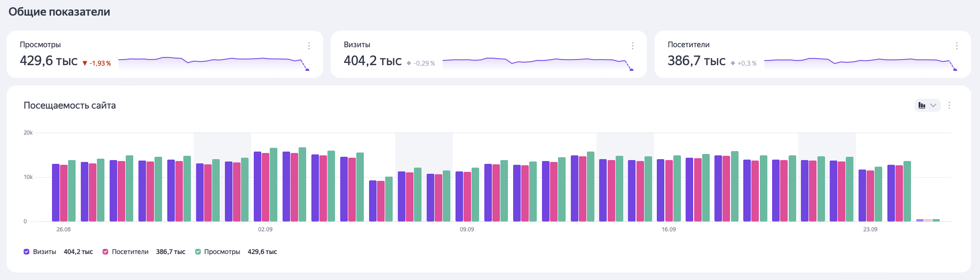
Task: Click the 23.09 axis date label
Action: 870,229
